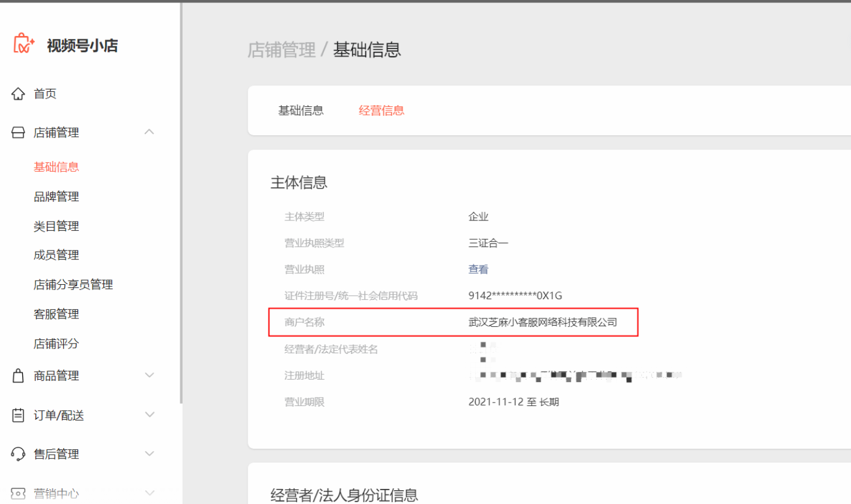Click the 武汉芝麻小客服网络科技有限公司 merchant name
Image resolution: width=851 pixels, height=504 pixels.
coord(543,322)
